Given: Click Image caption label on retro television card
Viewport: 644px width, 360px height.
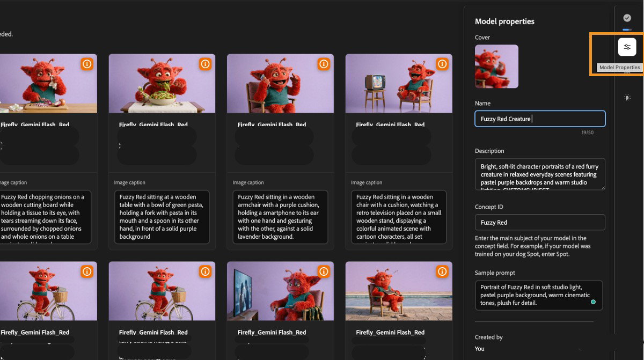Looking at the screenshot, I should point(367,182).
